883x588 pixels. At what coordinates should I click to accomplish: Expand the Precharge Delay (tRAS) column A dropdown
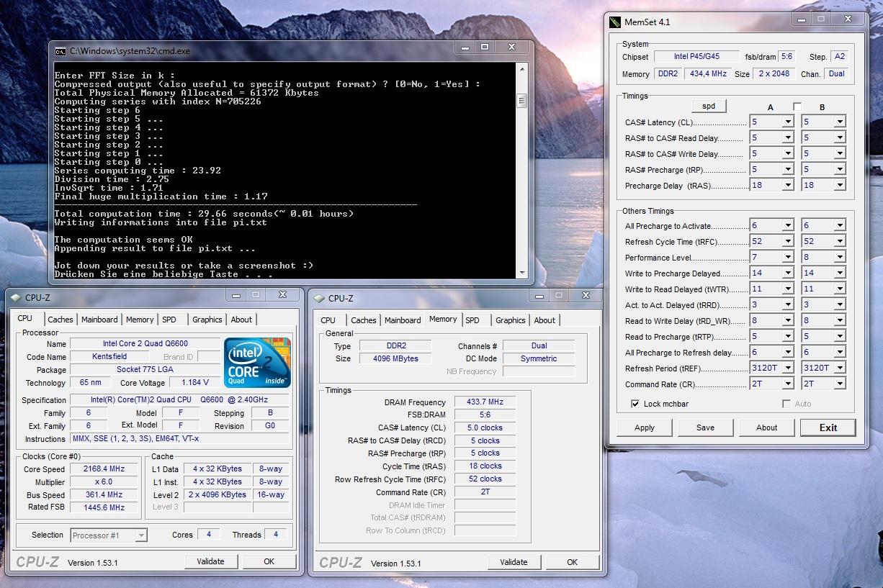point(787,186)
